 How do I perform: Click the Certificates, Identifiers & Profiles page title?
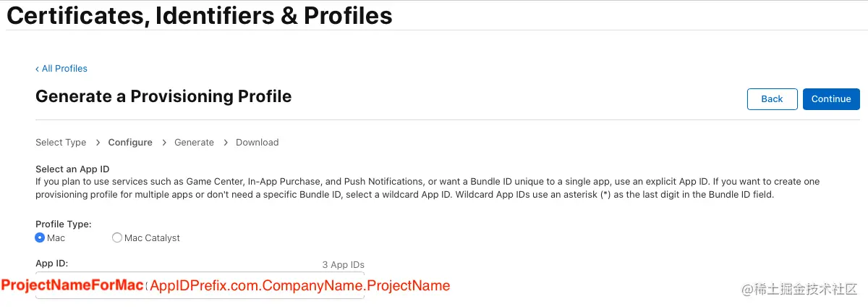click(200, 14)
